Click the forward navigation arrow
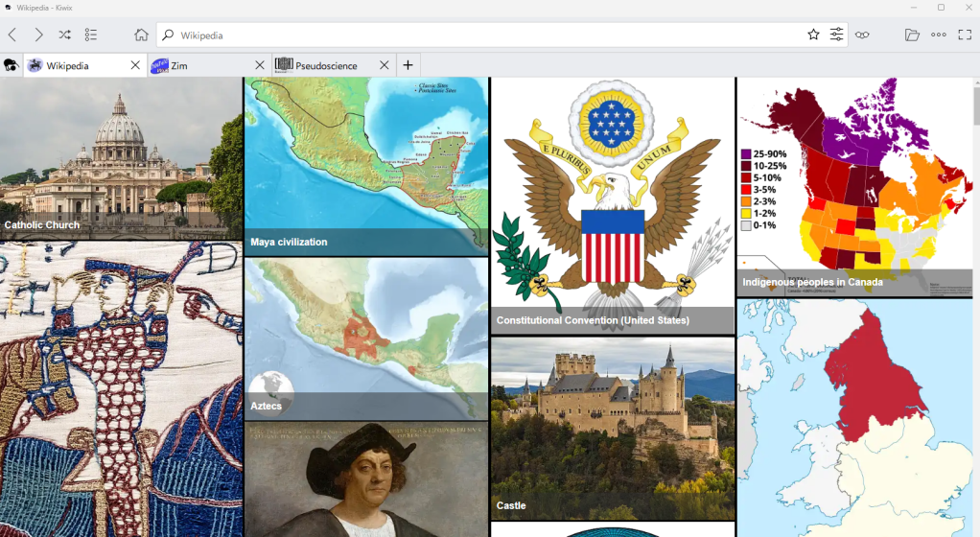Image resolution: width=980 pixels, height=537 pixels. (x=38, y=35)
